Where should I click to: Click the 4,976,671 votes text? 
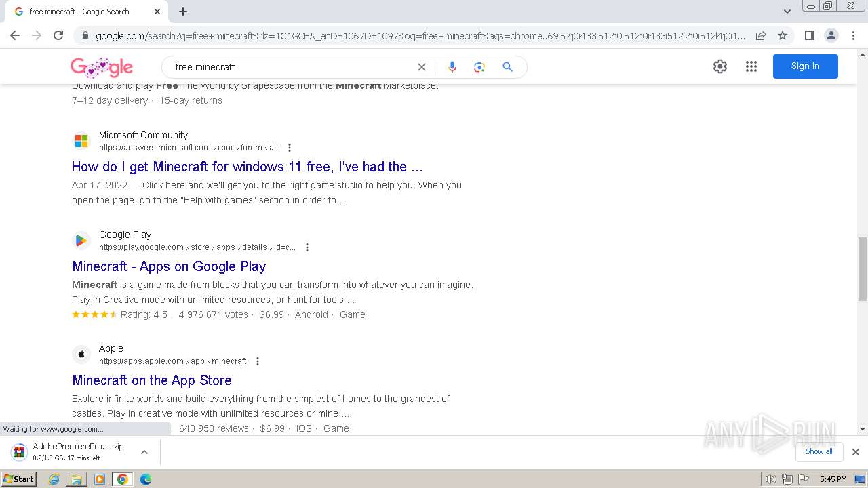214,314
